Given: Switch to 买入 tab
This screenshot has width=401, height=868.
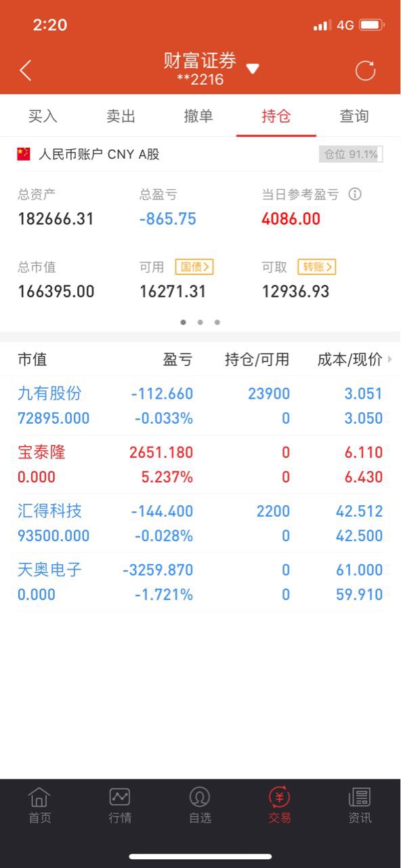Looking at the screenshot, I should point(43,116).
